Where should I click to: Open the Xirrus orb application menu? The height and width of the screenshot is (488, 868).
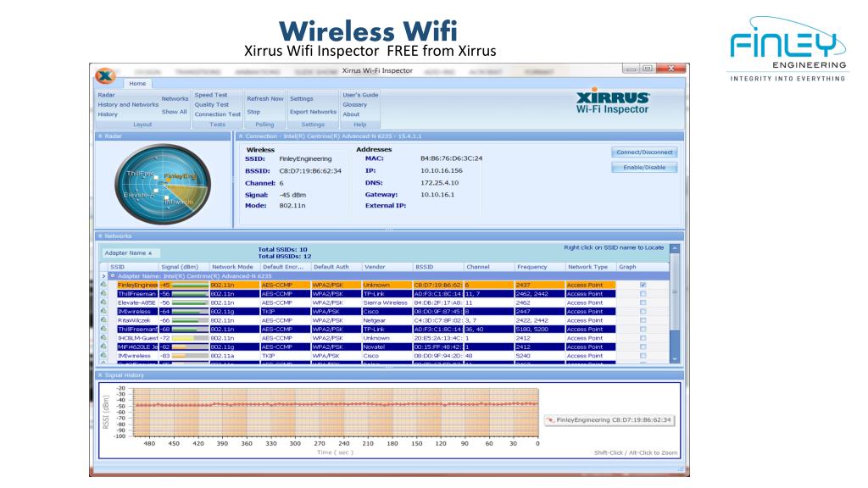(105, 75)
